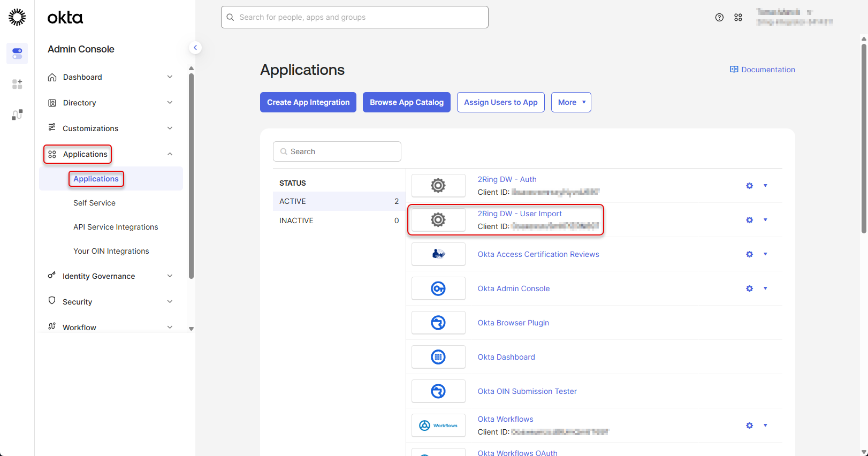Screen dimensions: 868x456
Task: Click gear icon for 2Ring DW - Auth
Action: click(749, 186)
